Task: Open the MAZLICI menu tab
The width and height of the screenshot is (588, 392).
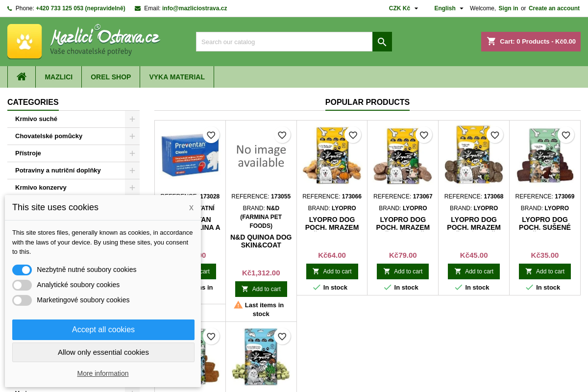Action: pyautogui.click(x=59, y=77)
